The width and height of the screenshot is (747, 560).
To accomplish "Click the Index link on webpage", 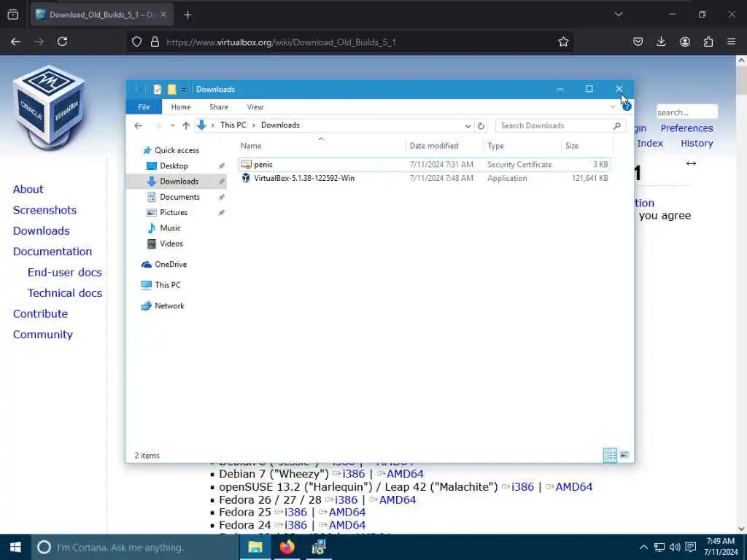I will pyautogui.click(x=650, y=144).
